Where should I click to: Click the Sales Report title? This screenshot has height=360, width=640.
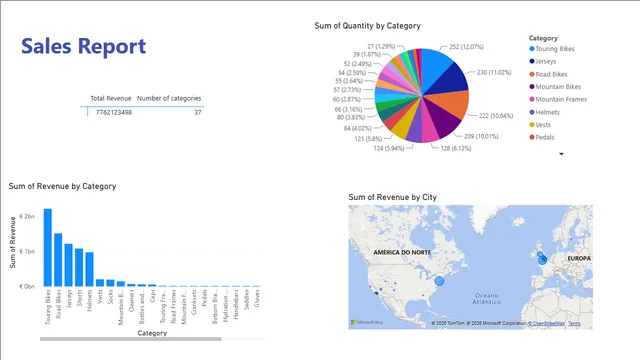(84, 46)
